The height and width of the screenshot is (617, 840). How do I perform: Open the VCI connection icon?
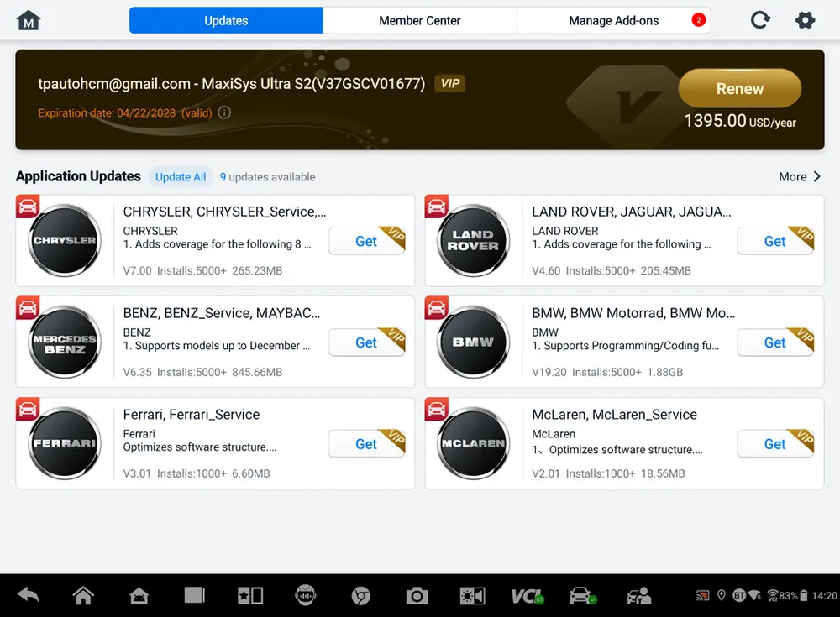point(528,596)
